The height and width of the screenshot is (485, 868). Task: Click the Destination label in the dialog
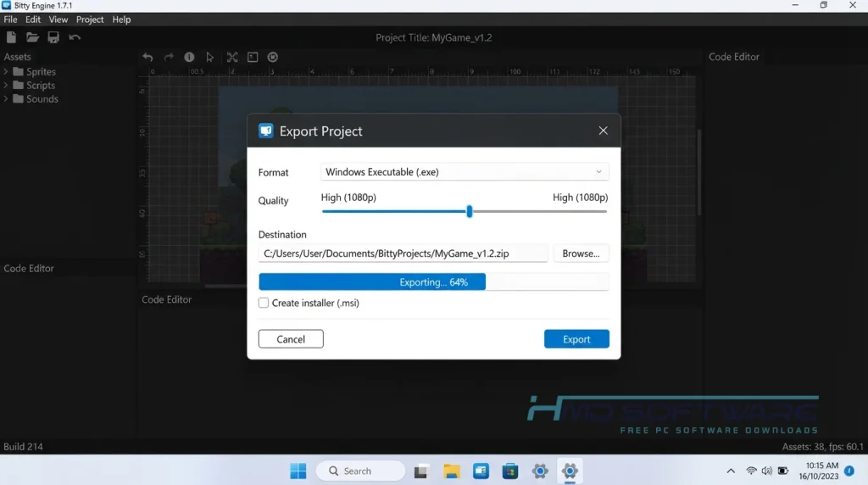point(281,234)
